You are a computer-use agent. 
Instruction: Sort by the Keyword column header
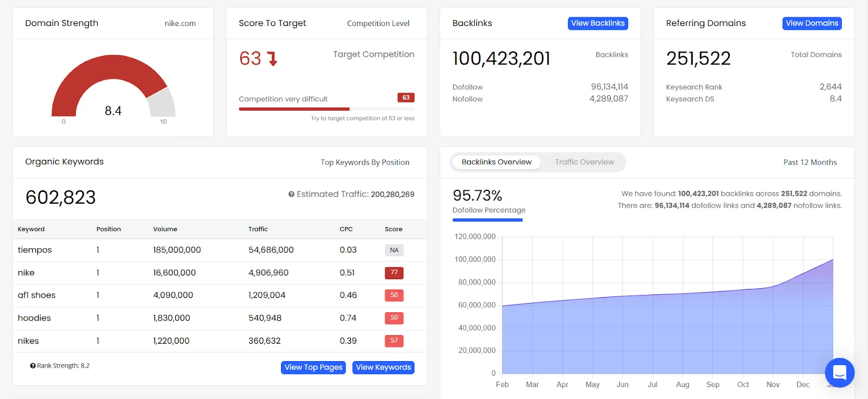[31, 229]
